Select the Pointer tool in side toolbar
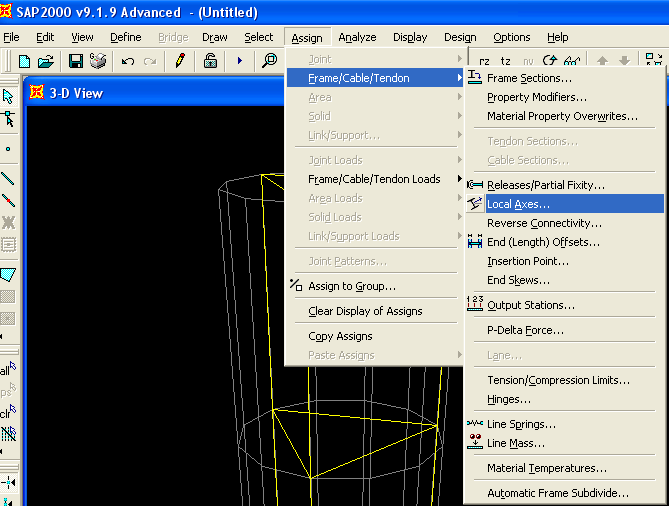Image resolution: width=669 pixels, height=506 pixels. click(x=8, y=96)
